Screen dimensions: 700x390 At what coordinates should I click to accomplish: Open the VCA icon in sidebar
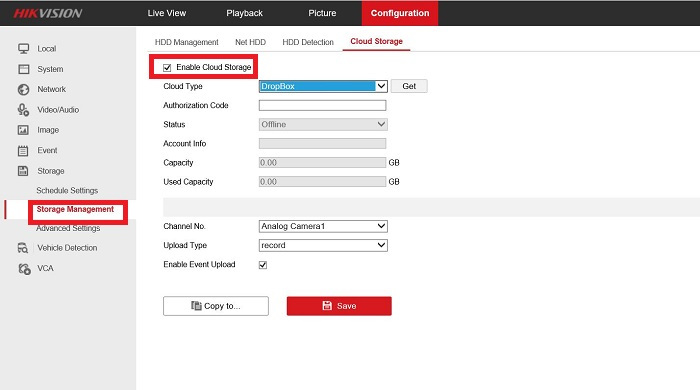(24, 268)
